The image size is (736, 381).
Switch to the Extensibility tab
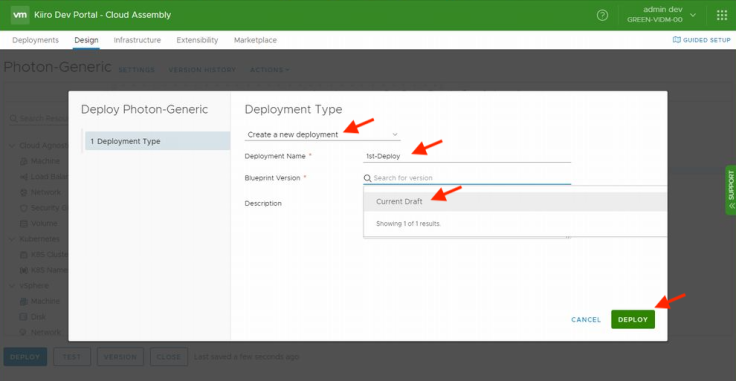point(197,40)
